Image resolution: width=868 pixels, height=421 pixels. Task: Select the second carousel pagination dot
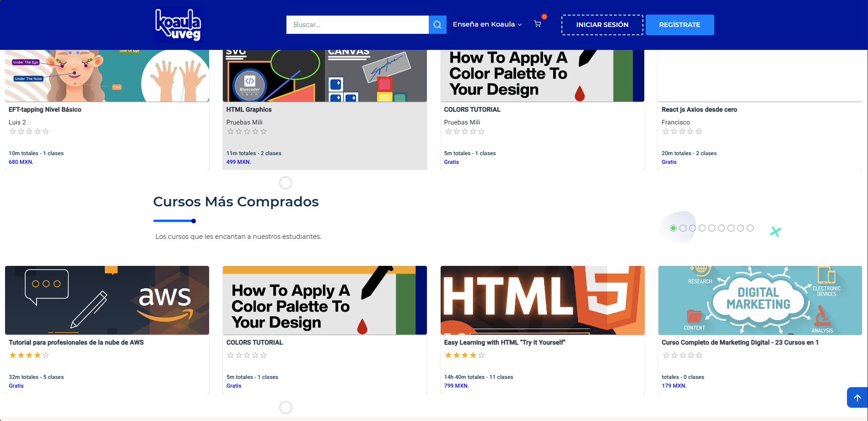tap(683, 228)
